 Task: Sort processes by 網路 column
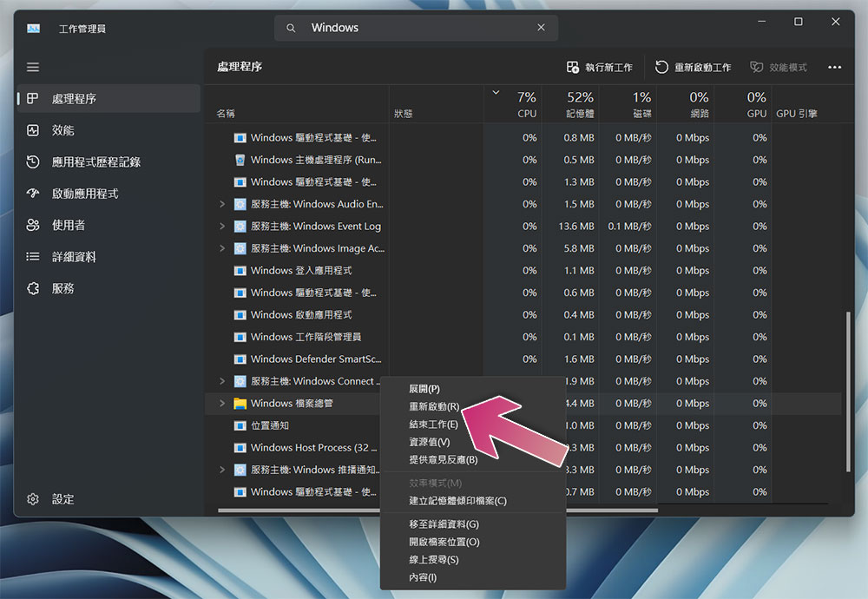click(x=699, y=105)
